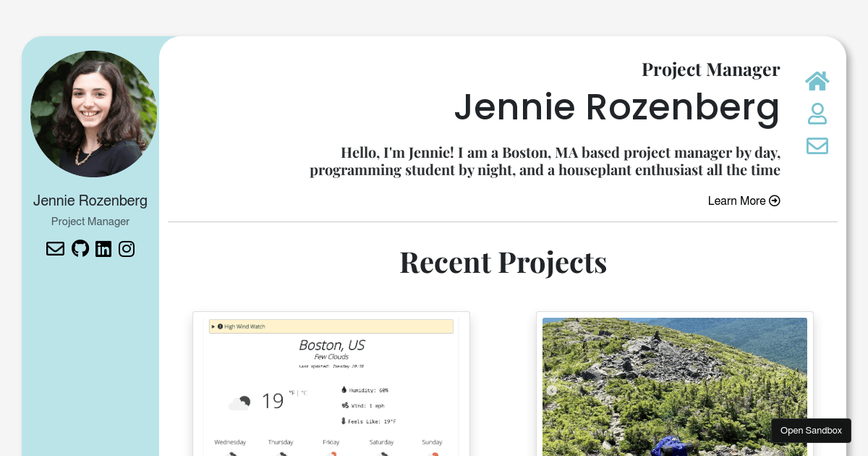Click the Feels Like thermometer icon
868x456 pixels.
343,421
